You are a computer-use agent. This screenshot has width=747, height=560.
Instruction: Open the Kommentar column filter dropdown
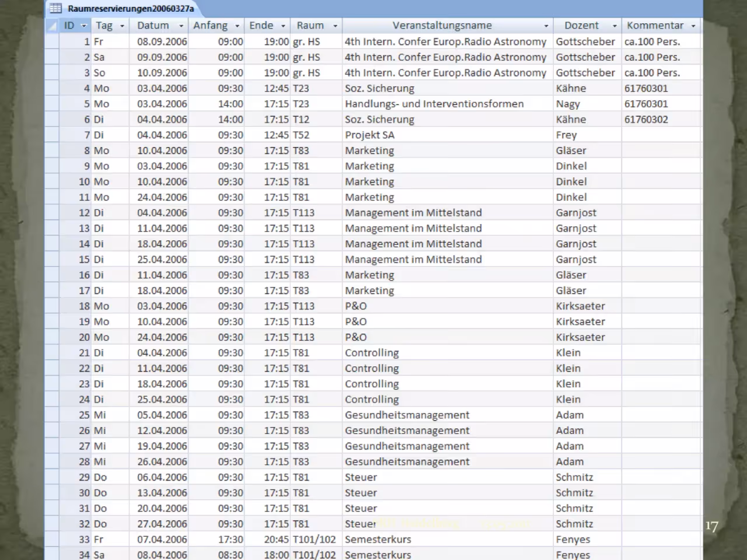point(693,26)
